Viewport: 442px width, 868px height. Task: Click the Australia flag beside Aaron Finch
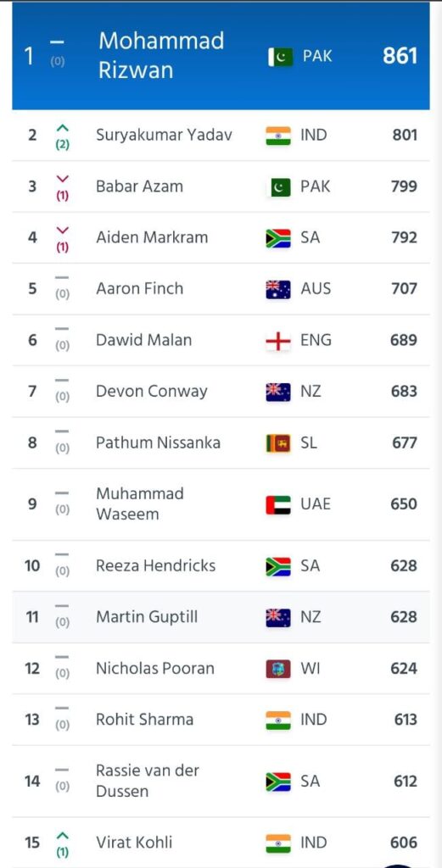pyautogui.click(x=278, y=290)
